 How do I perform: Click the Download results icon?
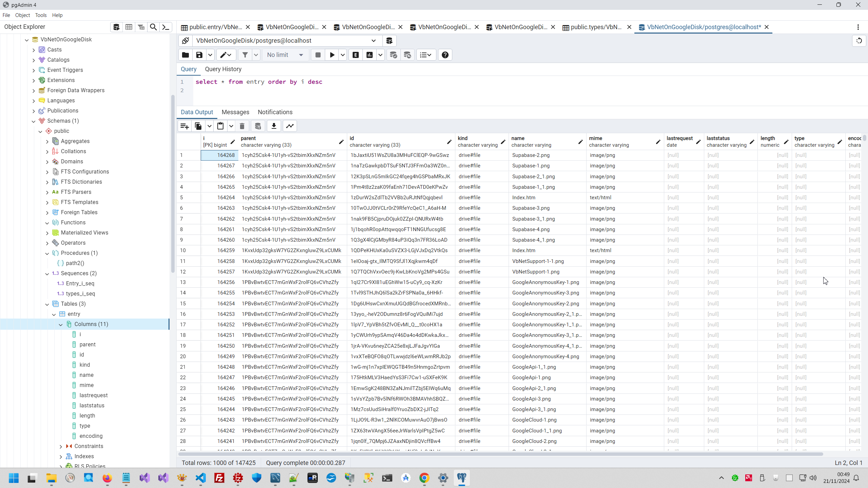[x=274, y=126]
